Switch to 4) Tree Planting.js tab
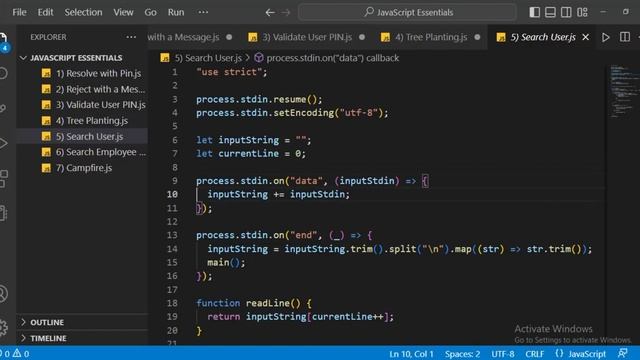The image size is (640, 360). click(x=430, y=37)
